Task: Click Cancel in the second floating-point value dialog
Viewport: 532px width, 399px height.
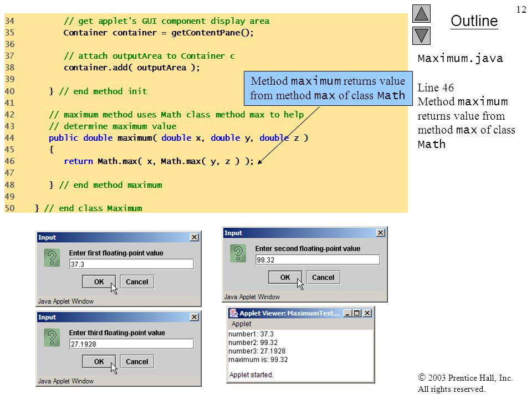Action: coord(323,277)
